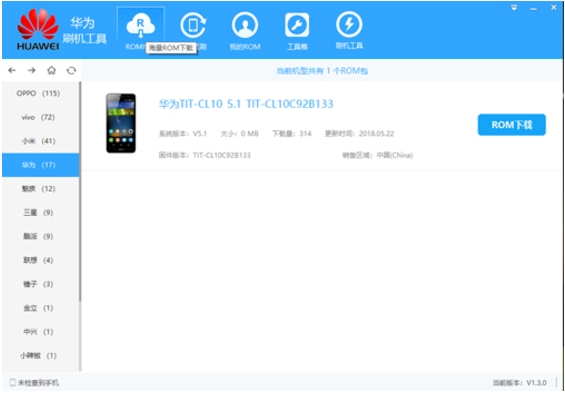Viewport: 565px width, 393px height.
Task: Click the phone thumbnail image of TIT-CL10
Action: pyautogui.click(x=121, y=123)
